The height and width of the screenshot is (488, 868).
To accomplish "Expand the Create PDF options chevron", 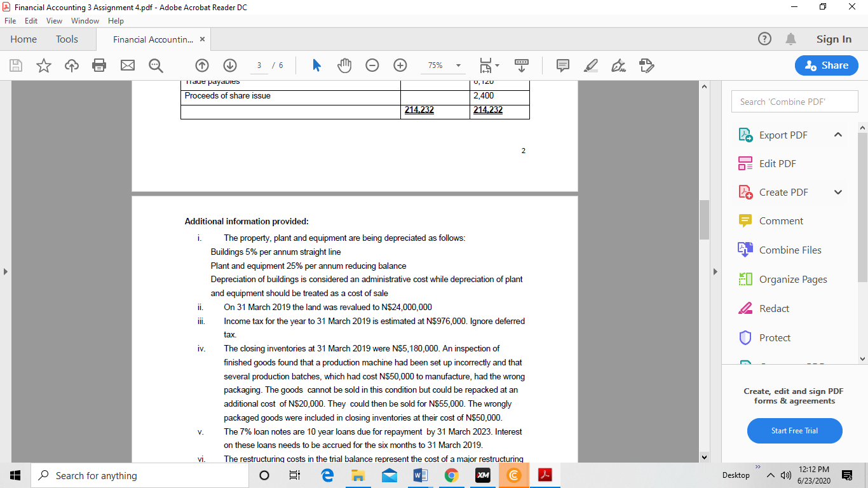I will tap(837, 192).
